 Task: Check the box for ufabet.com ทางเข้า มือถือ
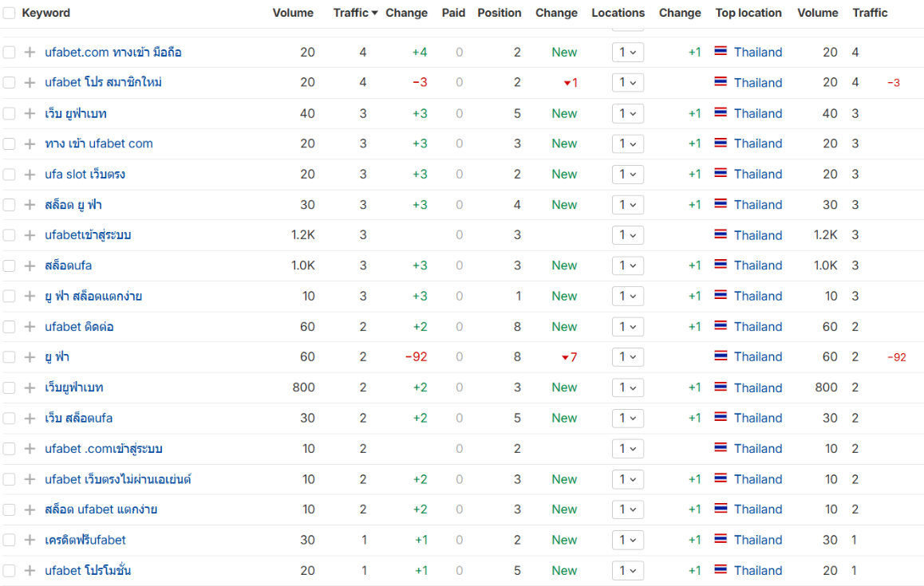click(x=9, y=53)
